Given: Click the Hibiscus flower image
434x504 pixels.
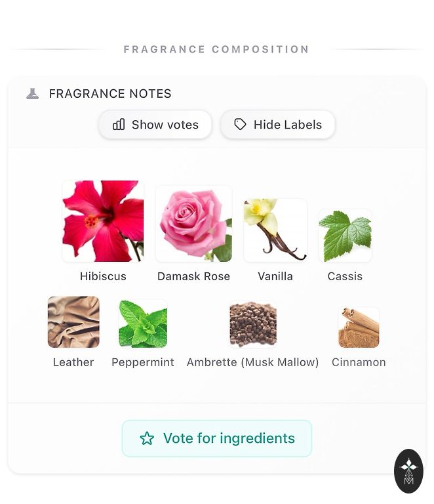Looking at the screenshot, I should click(103, 221).
